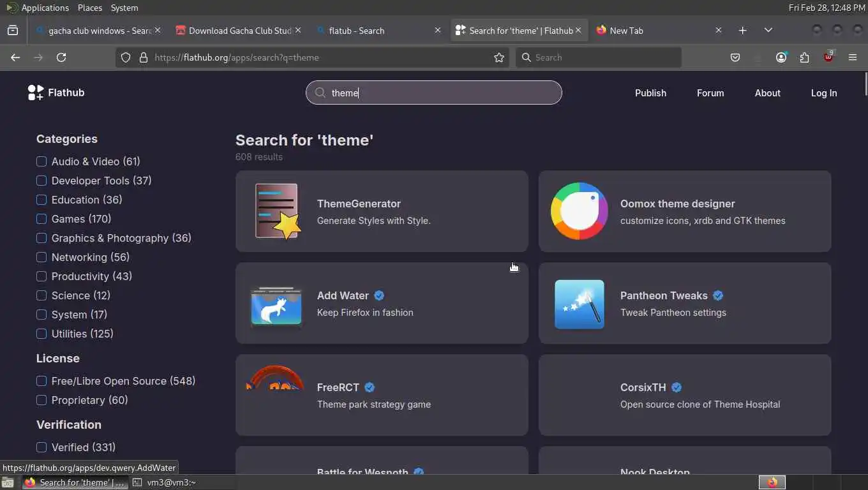The image size is (868, 490).
Task: Open Firefox hamburger menu
Action: (x=853, y=57)
